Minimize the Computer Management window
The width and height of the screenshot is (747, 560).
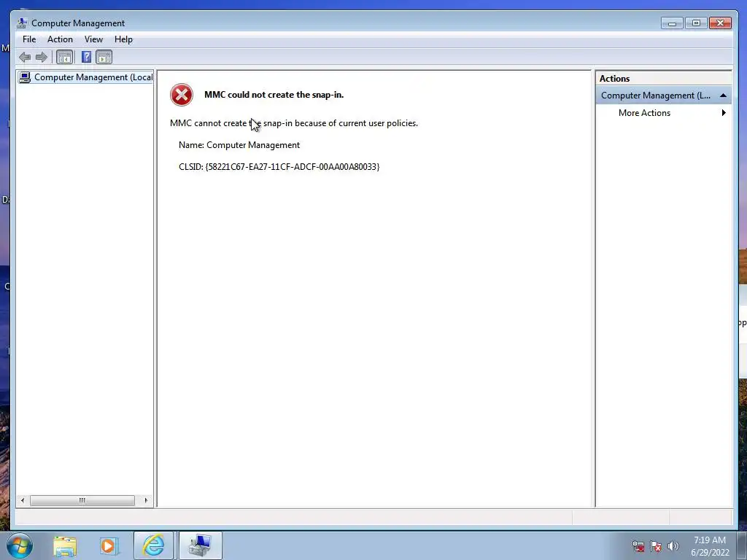point(672,23)
